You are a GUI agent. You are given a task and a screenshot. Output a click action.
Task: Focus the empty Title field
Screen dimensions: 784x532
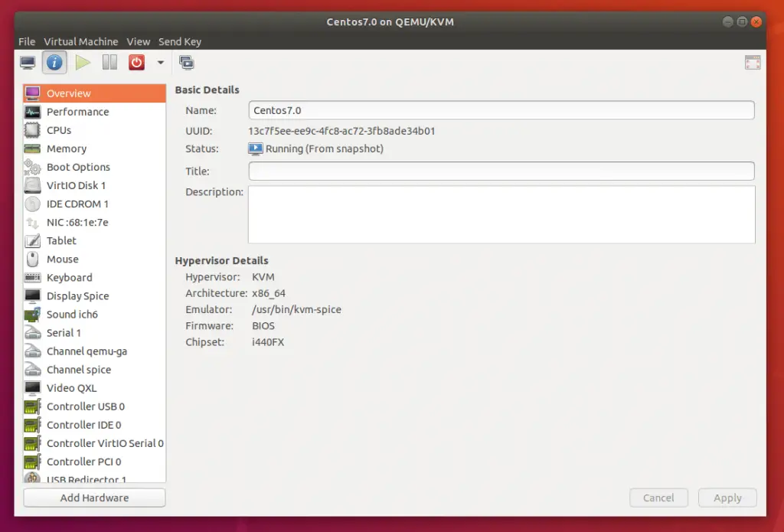[501, 171]
